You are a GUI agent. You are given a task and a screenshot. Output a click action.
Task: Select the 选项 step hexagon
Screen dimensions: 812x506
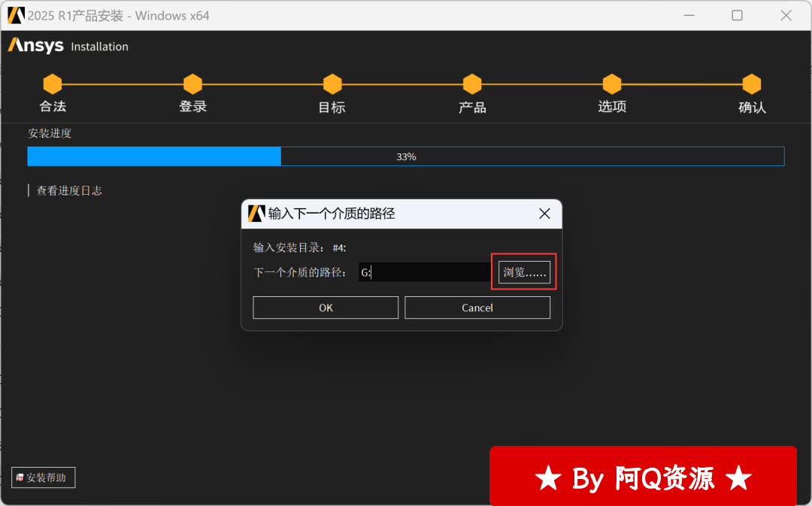(x=612, y=84)
